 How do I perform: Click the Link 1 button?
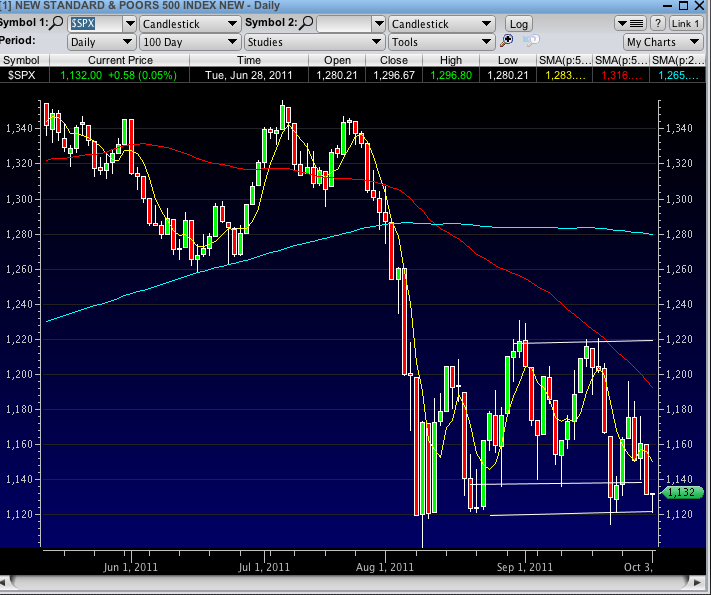tap(686, 23)
